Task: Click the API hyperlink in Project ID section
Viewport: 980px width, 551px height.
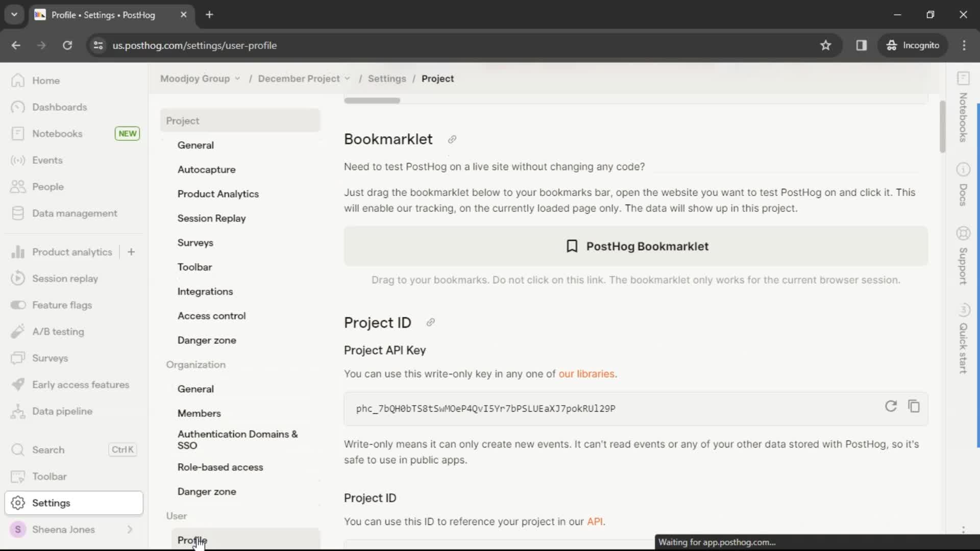Action: pos(594,521)
